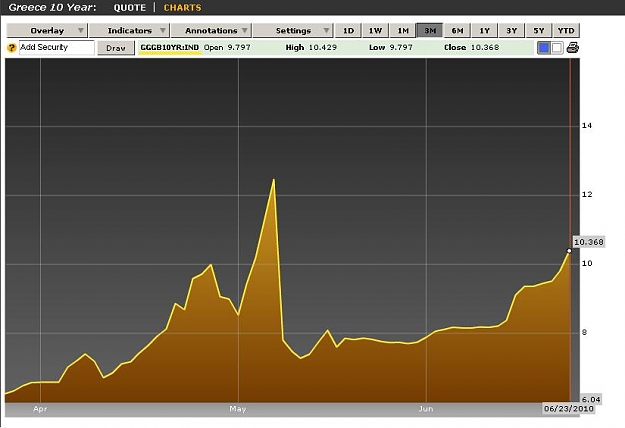Set time range to 1W
Screen dimensions: 625x428
[375, 31]
